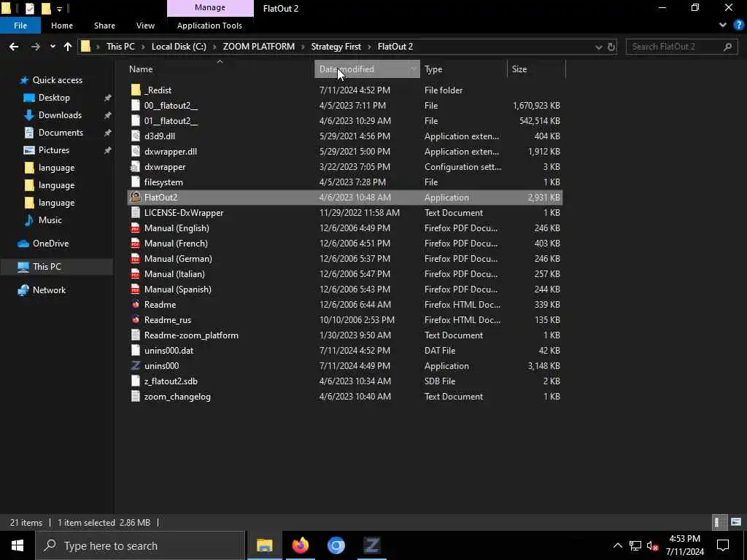Expand breadcrumb arrow after Strategy First
The height and width of the screenshot is (560, 747).
pos(369,47)
